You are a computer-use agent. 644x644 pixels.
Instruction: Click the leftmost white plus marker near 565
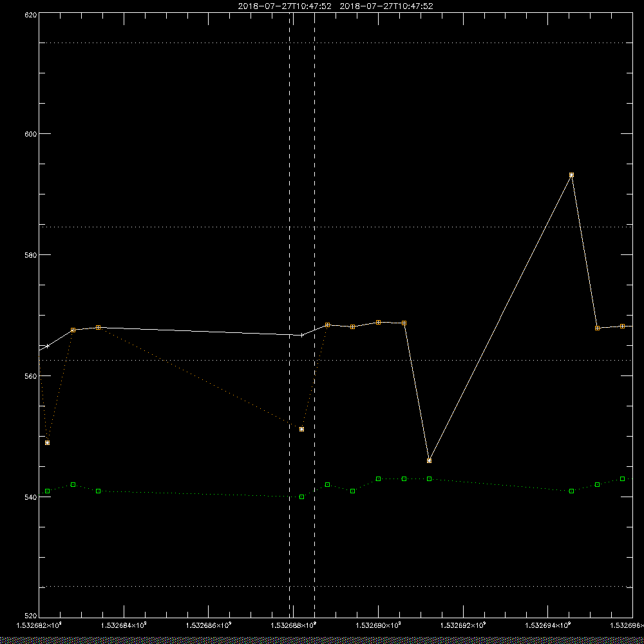click(x=47, y=346)
